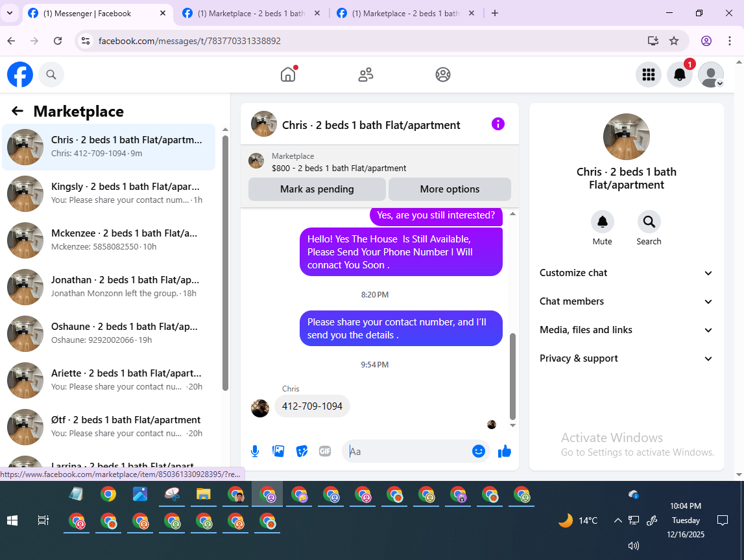744x560 pixels.
Task: Open the Windows notification center
Action: pos(722,520)
